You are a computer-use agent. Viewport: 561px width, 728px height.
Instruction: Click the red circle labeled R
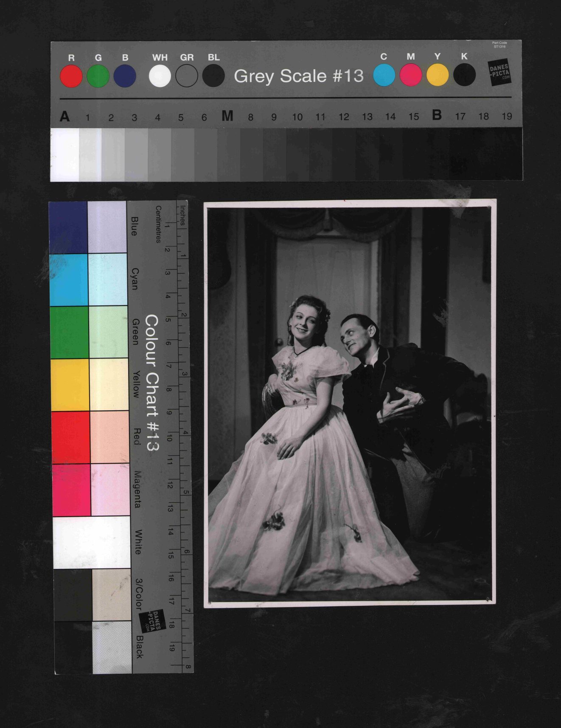71,76
